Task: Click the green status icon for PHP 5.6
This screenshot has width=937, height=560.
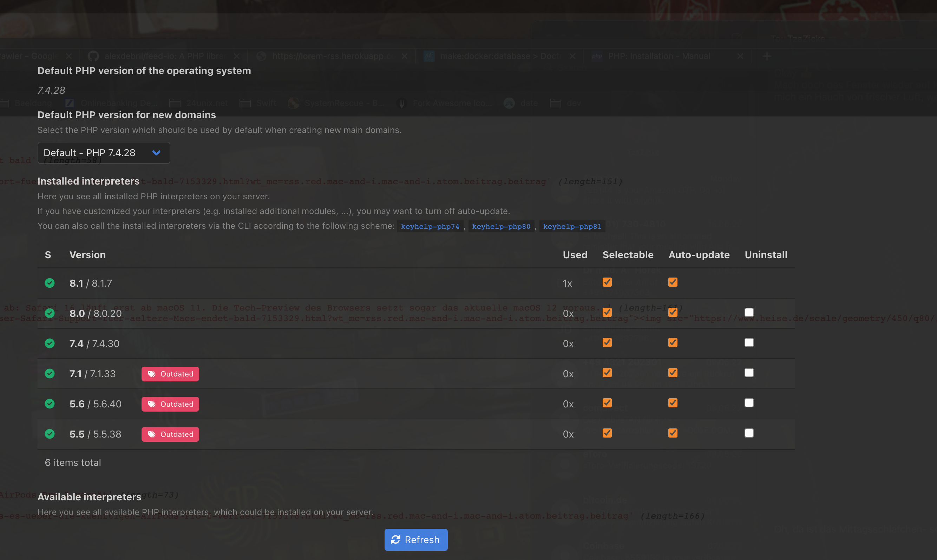Action: pyautogui.click(x=50, y=404)
